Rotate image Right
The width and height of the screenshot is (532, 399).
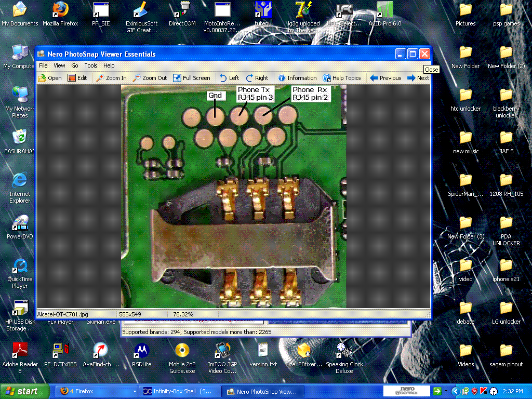pos(257,78)
